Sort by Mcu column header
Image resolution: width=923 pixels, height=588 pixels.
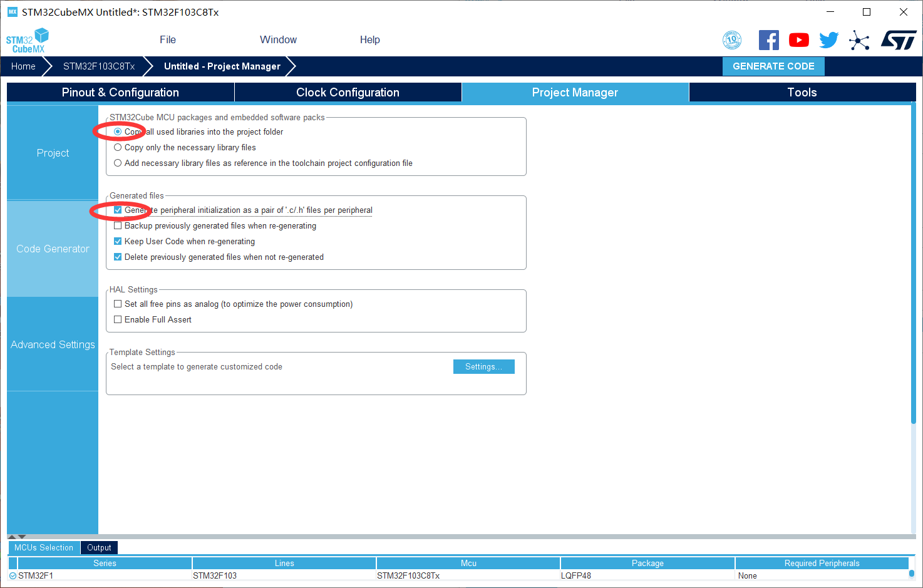(x=468, y=563)
